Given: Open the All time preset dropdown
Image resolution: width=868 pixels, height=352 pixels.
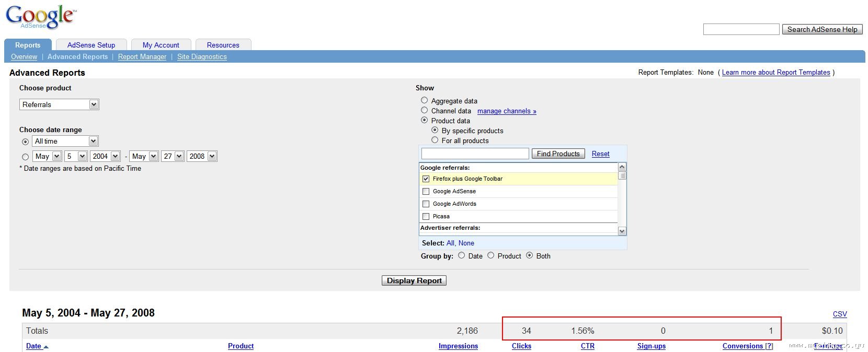Looking at the screenshot, I should point(65,141).
